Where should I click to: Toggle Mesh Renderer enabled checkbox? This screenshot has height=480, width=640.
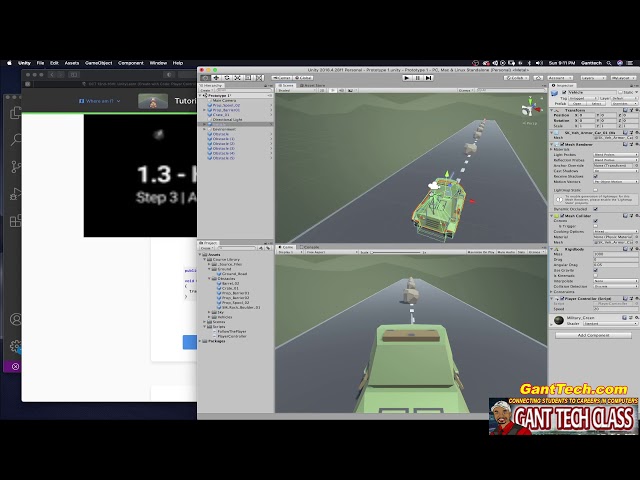click(562, 144)
